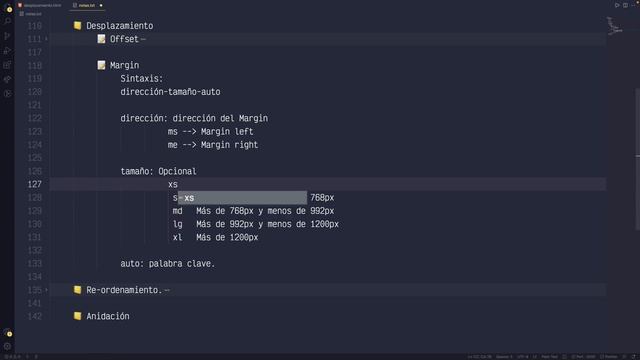The width and height of the screenshot is (640, 360).
Task: Click the Prettier status bar entry
Action: [x=608, y=357]
